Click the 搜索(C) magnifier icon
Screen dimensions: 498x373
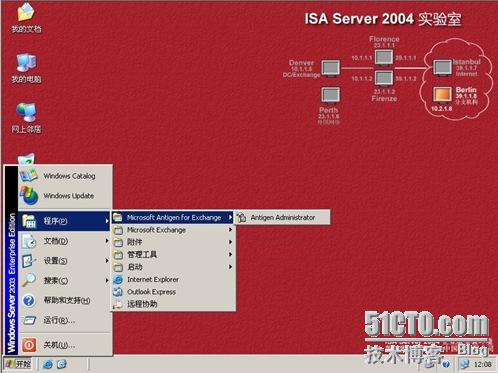[29, 280]
